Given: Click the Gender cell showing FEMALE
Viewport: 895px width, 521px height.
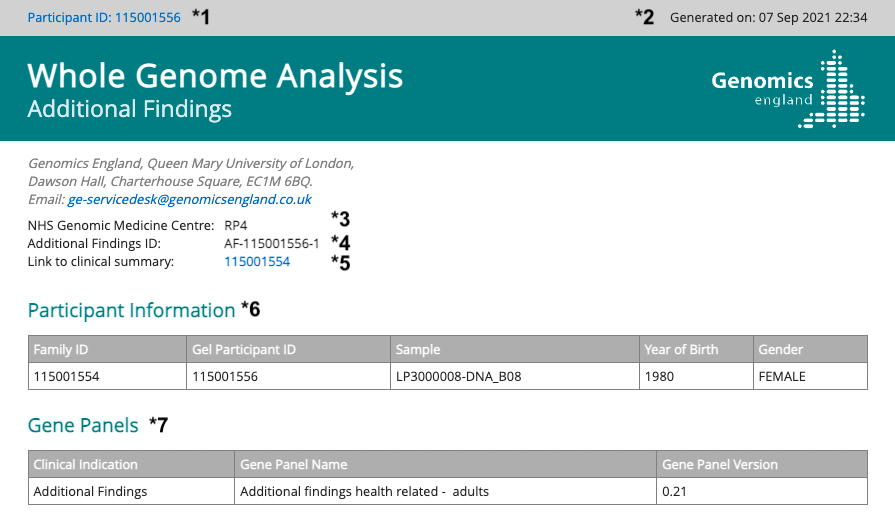Looking at the screenshot, I should pyautogui.click(x=782, y=377).
